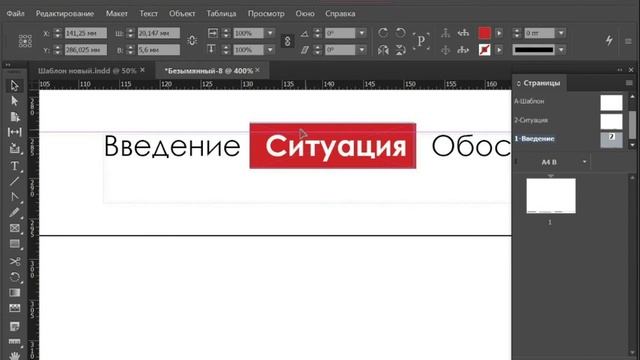Open the Просмотр menu
The height and width of the screenshot is (360, 640).
pyautogui.click(x=266, y=13)
